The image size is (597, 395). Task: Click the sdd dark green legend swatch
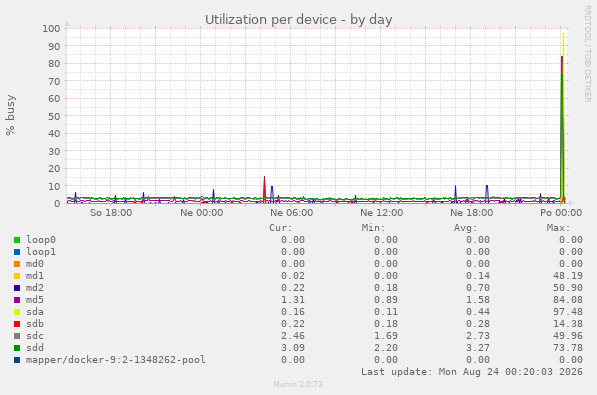[x=17, y=348]
